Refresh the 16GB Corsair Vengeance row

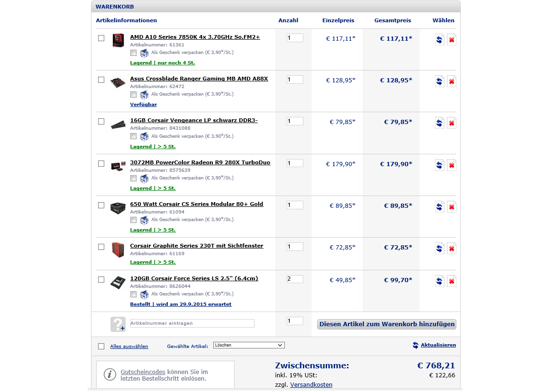[x=439, y=123]
